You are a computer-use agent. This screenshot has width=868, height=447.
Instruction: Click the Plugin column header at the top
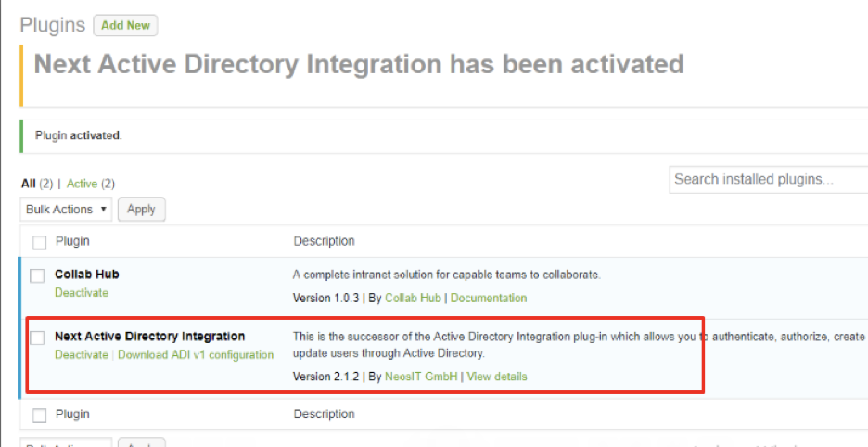72,241
